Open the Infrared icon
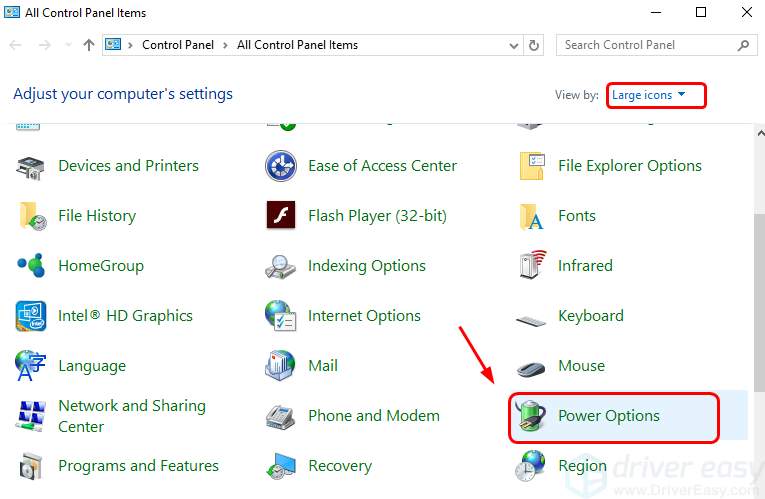Viewport: 765px width, 499px height. tap(532, 264)
